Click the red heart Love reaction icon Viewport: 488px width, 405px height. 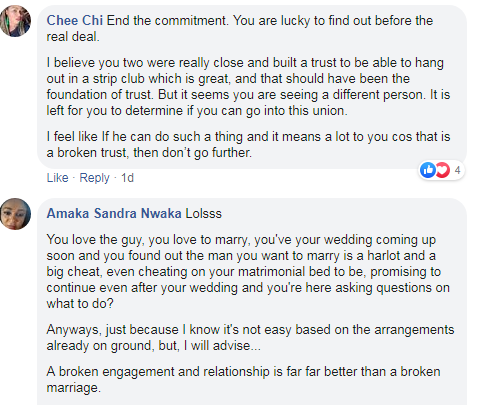pos(443,170)
